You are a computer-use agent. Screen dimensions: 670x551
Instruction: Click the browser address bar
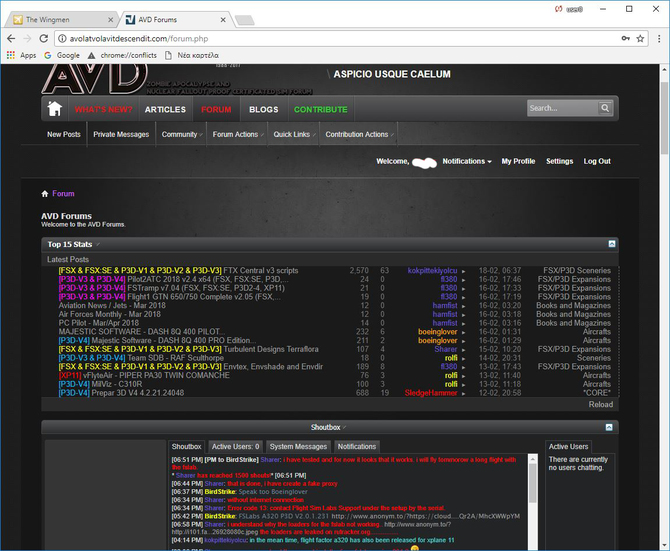pyautogui.click(x=342, y=38)
